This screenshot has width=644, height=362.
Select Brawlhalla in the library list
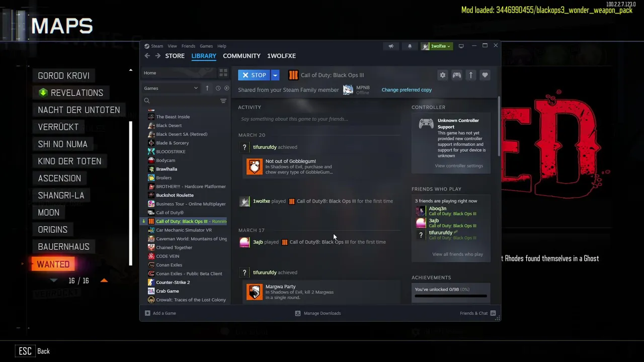167,169
